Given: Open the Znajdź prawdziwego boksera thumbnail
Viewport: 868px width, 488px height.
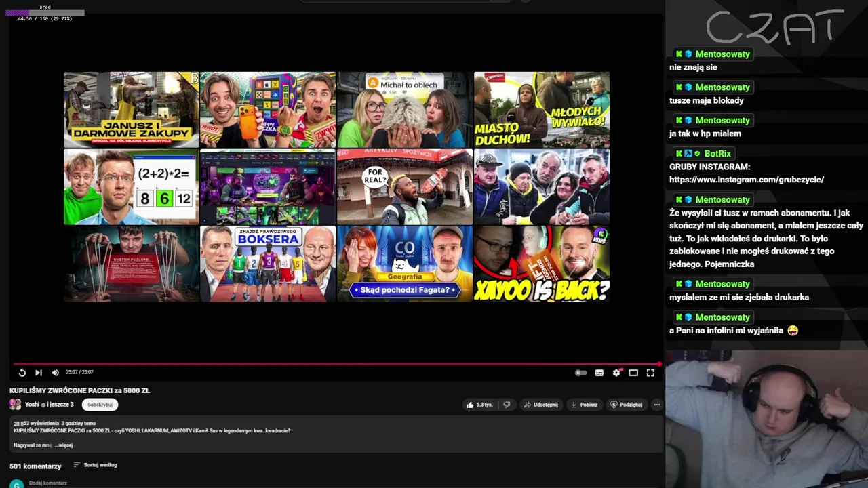Looking at the screenshot, I should coord(268,264).
